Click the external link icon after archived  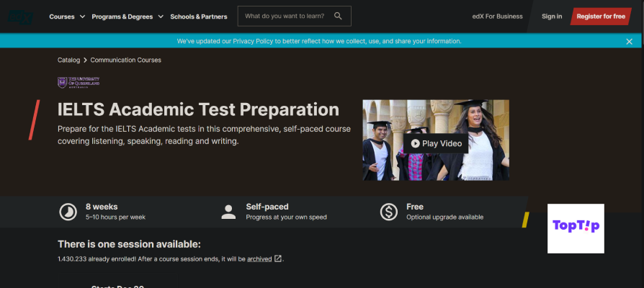coord(278,258)
